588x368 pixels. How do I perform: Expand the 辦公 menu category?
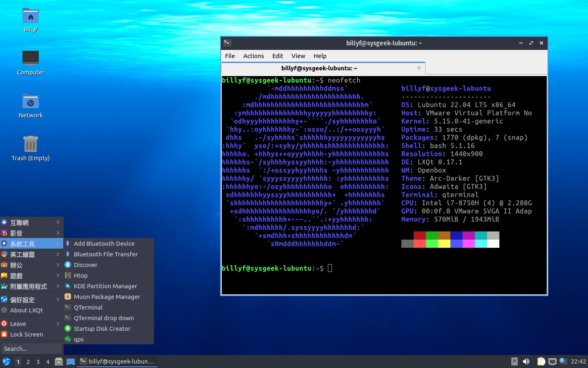pyautogui.click(x=31, y=265)
